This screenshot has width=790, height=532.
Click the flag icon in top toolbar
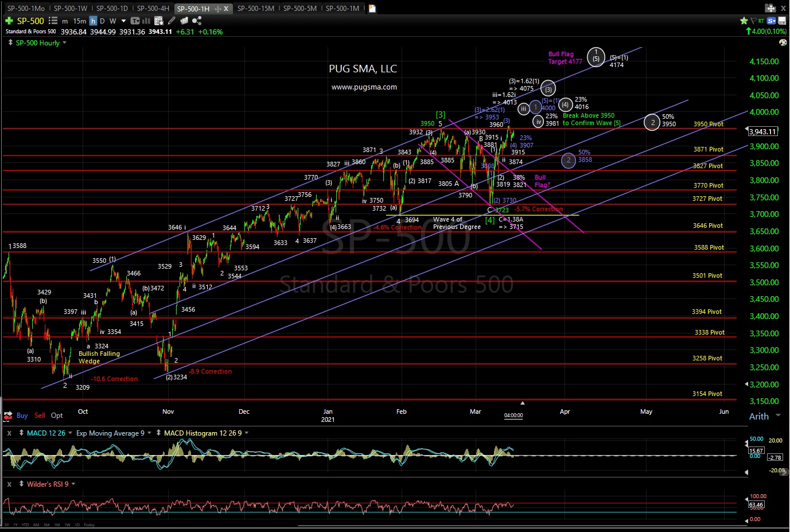pos(753,21)
